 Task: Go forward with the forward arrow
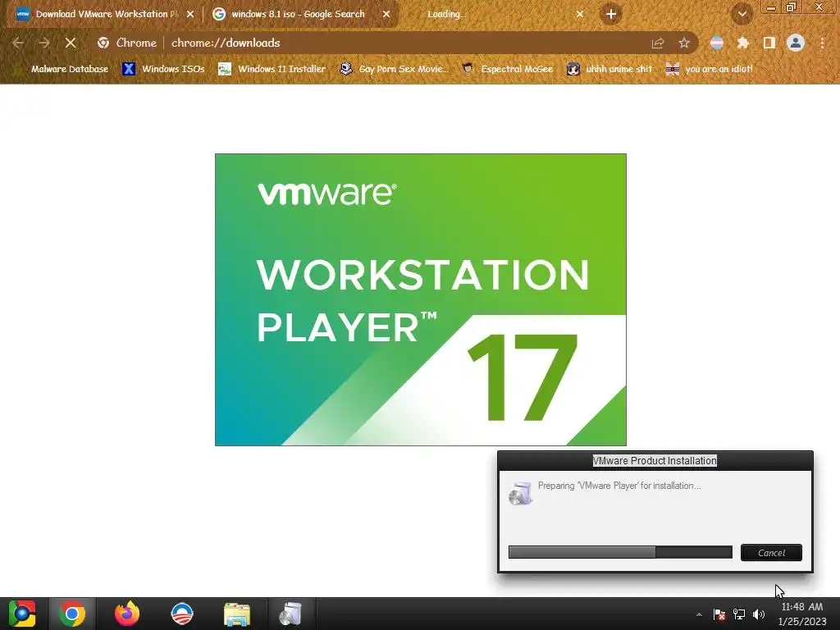[44, 43]
